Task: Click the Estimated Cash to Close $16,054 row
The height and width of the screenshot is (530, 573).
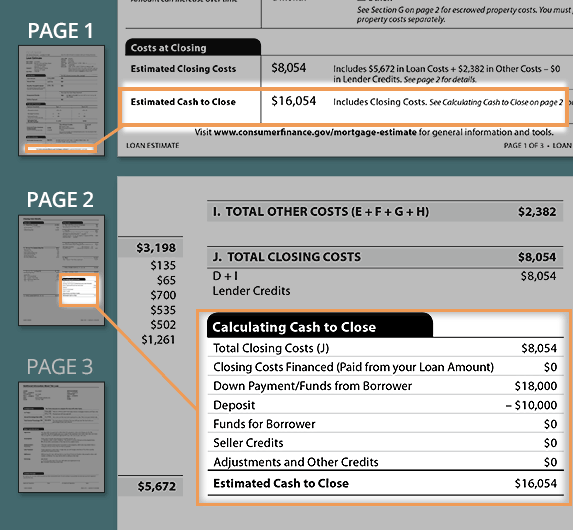Action: (x=386, y=483)
